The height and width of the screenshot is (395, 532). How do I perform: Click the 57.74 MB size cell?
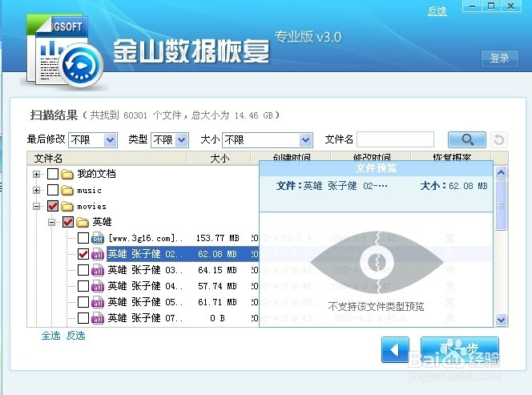pyautogui.click(x=217, y=286)
